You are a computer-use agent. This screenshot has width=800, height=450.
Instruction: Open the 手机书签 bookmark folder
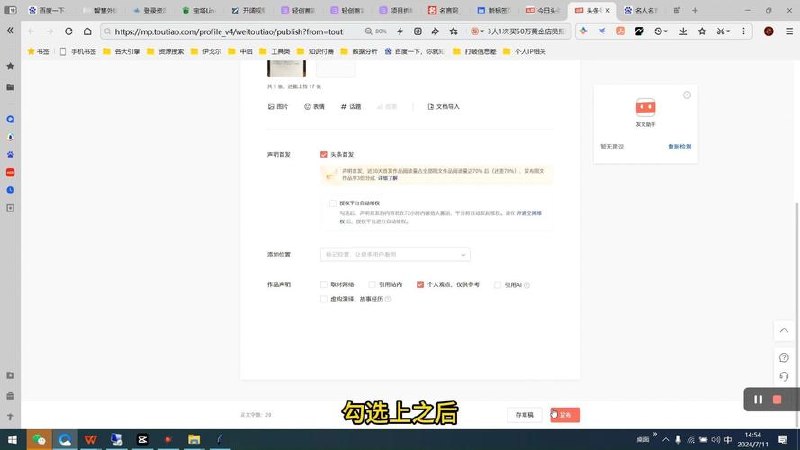(78, 52)
